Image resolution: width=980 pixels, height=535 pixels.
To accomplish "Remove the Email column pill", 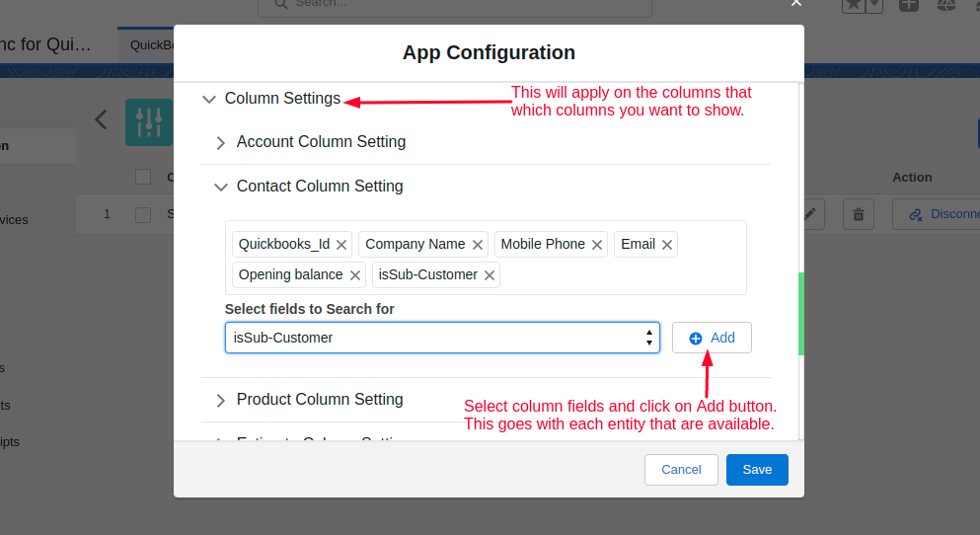I will pos(667,245).
